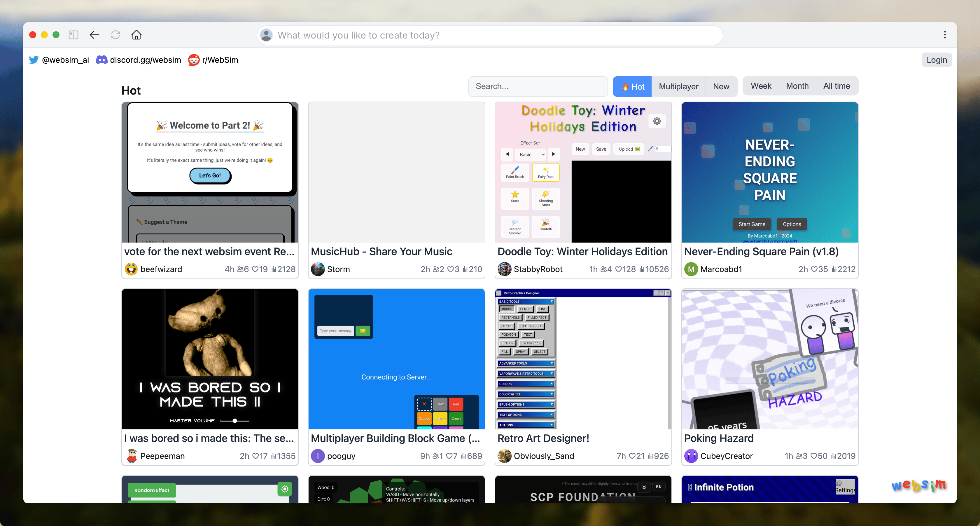Select the Meteor Shower effect

coord(515,227)
